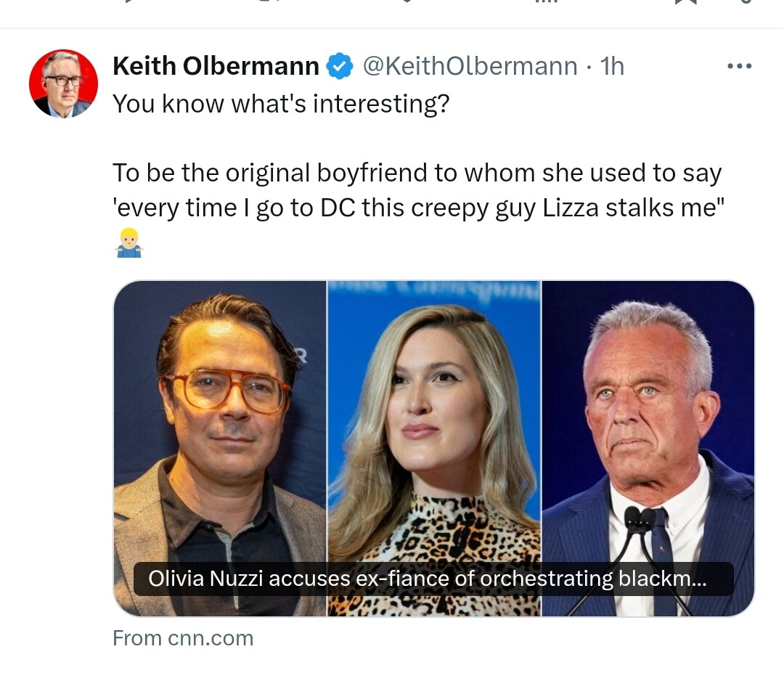Screen dimensions: 784x673
Task: Click the "You know what's interesting?" text
Action: click(x=281, y=104)
